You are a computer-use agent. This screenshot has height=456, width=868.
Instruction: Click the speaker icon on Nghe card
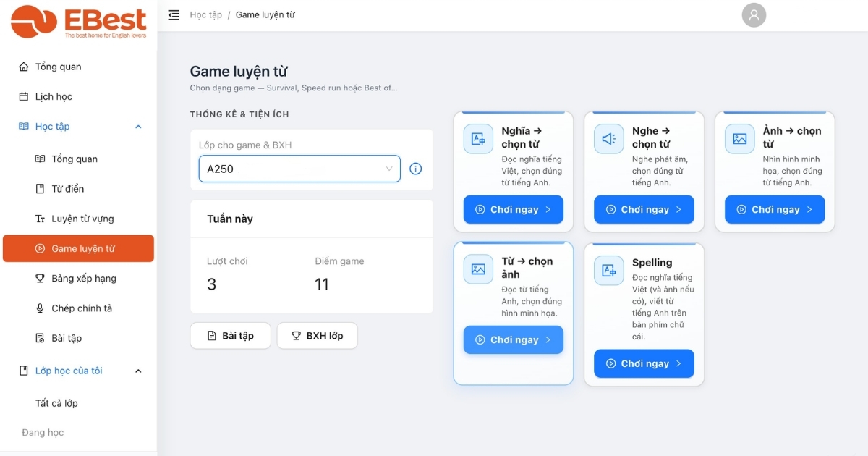(x=609, y=139)
